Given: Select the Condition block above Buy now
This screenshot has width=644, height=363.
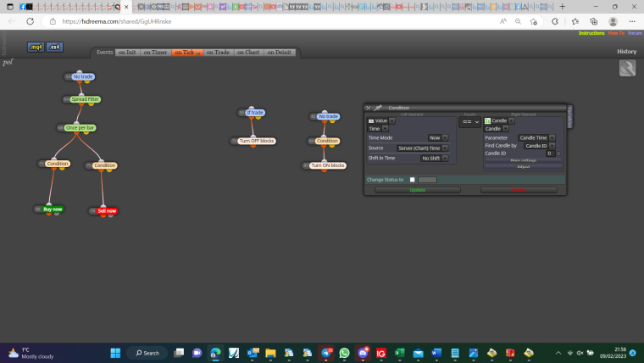Looking at the screenshot, I should tap(57, 164).
